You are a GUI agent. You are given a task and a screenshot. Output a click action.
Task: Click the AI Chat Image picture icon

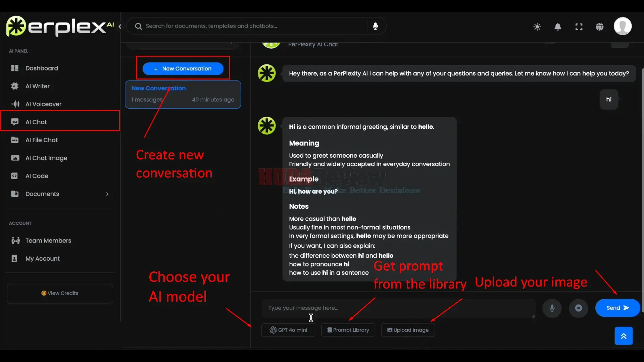(x=15, y=158)
